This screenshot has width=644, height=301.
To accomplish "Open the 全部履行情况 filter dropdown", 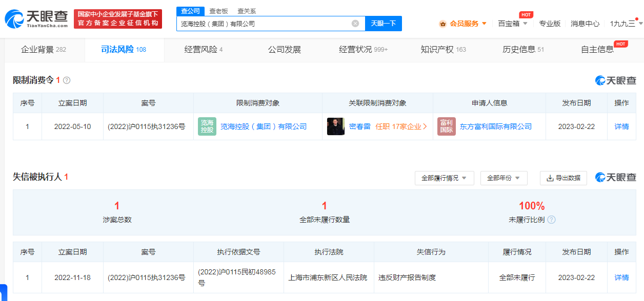I will [x=444, y=178].
